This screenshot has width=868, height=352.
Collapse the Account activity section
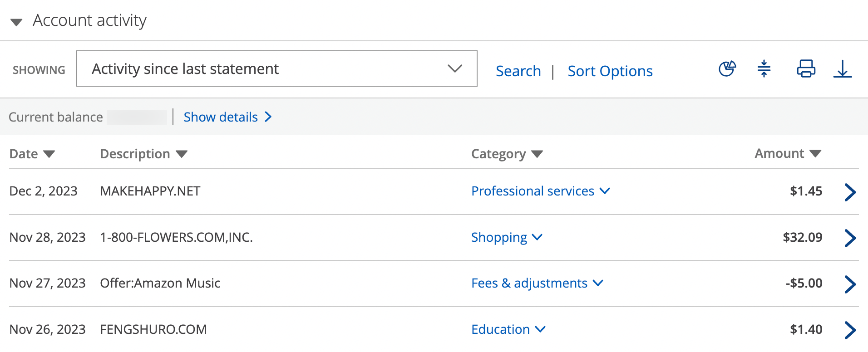click(17, 22)
